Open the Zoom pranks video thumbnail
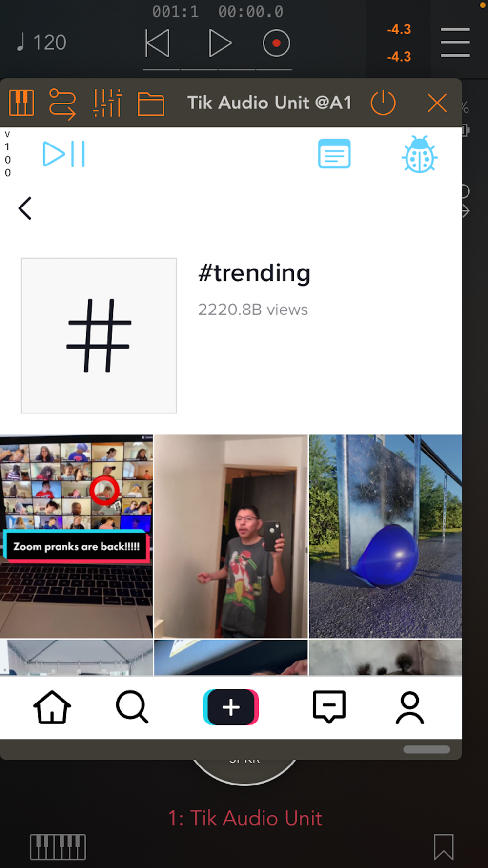This screenshot has width=488, height=868. pyautogui.click(x=76, y=536)
